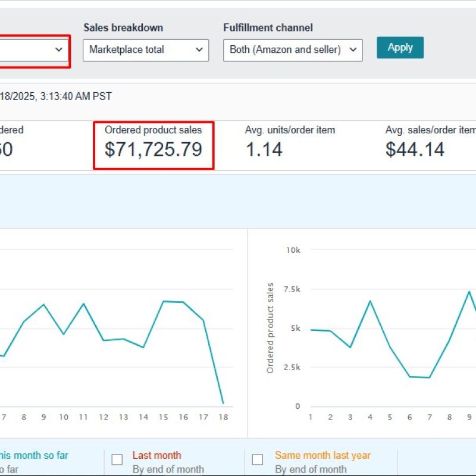
Task: Click the day 18 data point on left chart
Action: (x=223, y=403)
